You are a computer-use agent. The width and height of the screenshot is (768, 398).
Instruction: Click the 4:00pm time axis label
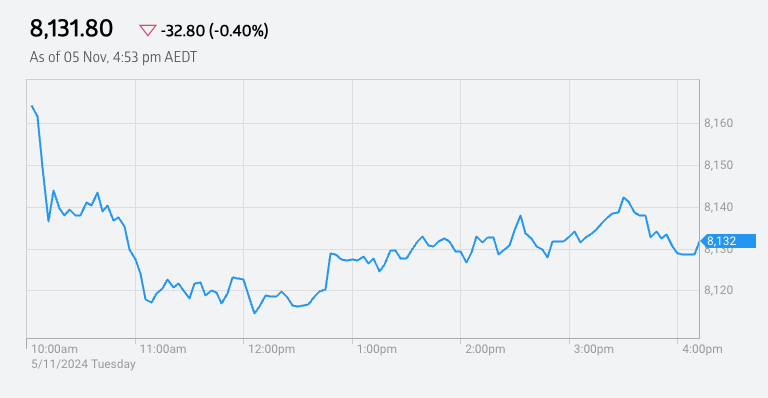(702, 349)
